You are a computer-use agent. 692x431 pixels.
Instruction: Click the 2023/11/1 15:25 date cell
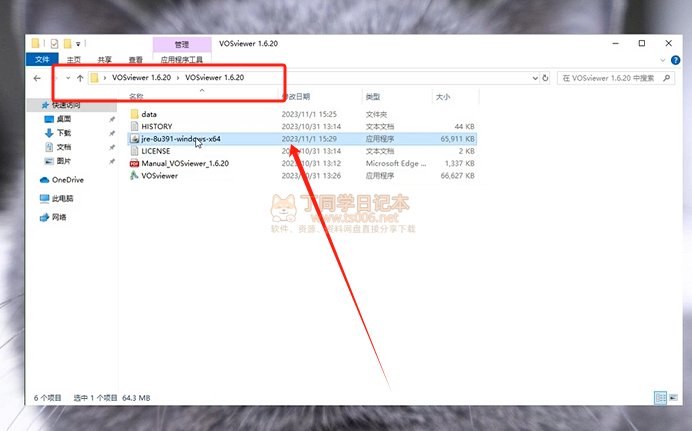click(309, 114)
